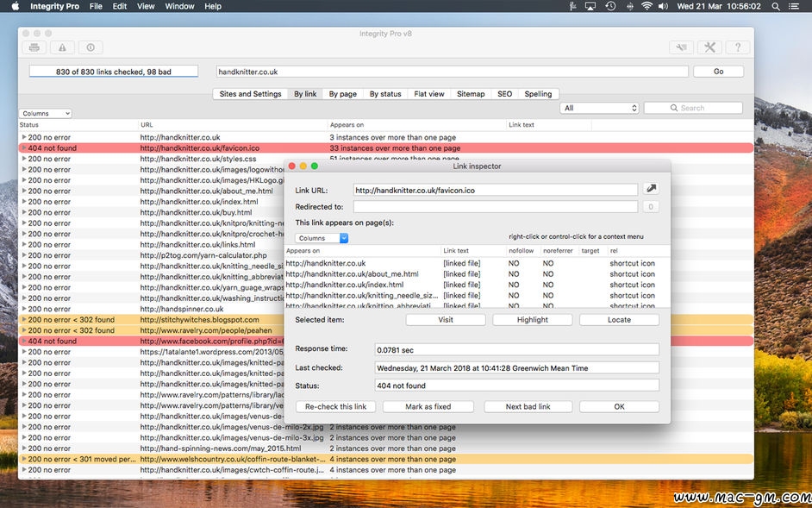Screen dimensions: 812x508
Task: Open Columns dropdown in Link inspector
Action: point(322,238)
